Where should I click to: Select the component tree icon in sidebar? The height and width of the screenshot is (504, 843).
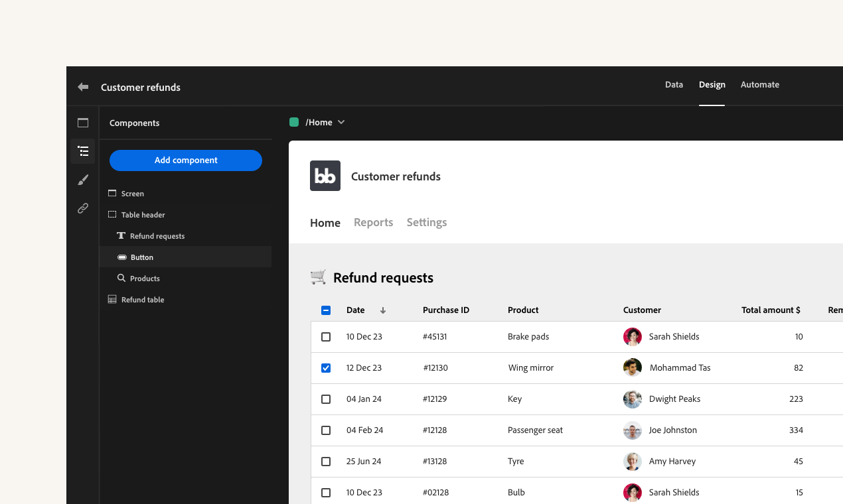click(x=83, y=151)
